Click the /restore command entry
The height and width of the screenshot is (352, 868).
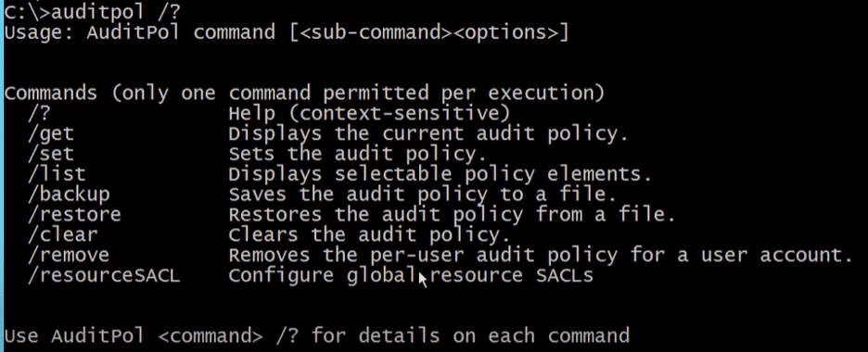[x=74, y=214]
